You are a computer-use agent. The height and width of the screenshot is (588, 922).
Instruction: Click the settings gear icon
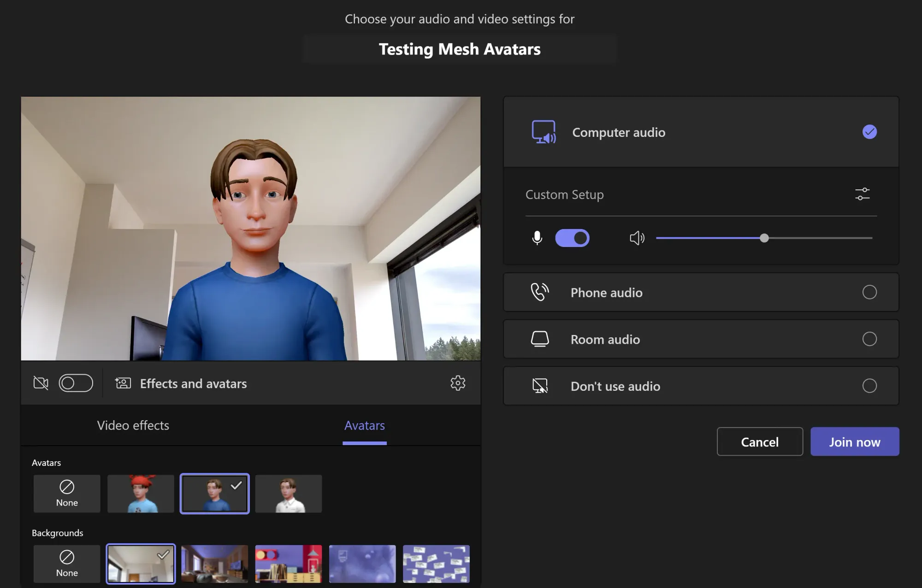click(458, 382)
